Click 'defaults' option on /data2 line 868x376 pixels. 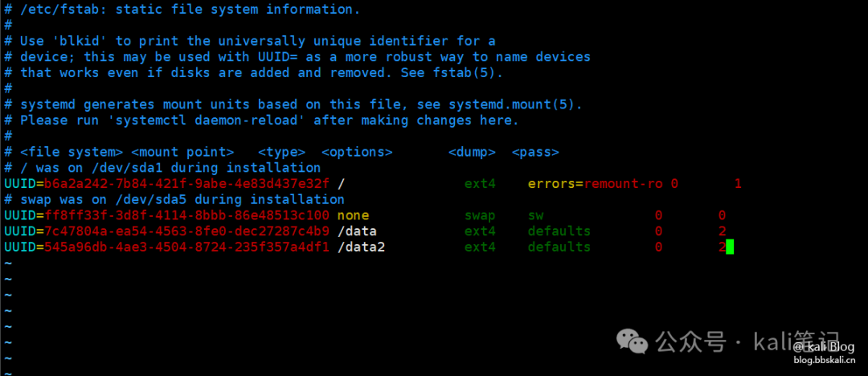click(559, 247)
